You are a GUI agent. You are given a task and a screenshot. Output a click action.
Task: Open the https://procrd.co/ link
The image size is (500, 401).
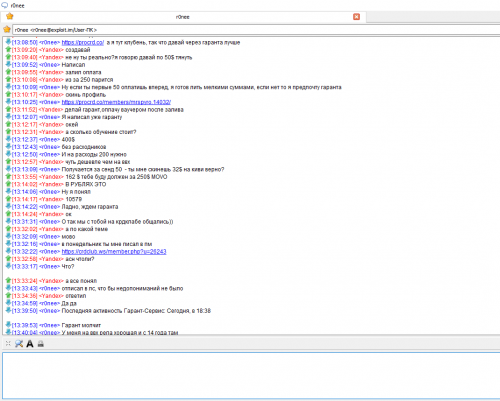[x=83, y=42]
